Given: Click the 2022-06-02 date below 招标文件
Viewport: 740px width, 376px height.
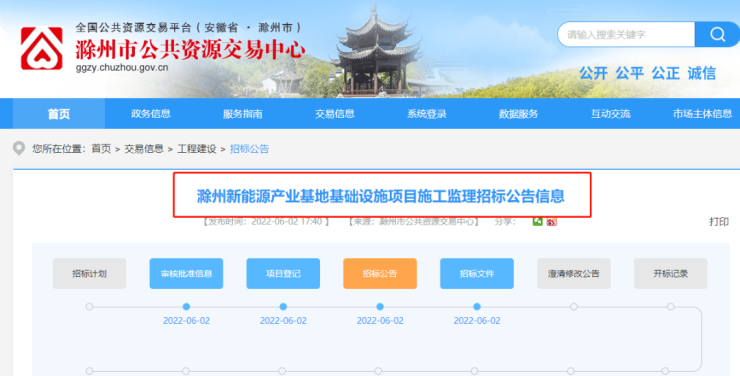Looking at the screenshot, I should point(477,321).
